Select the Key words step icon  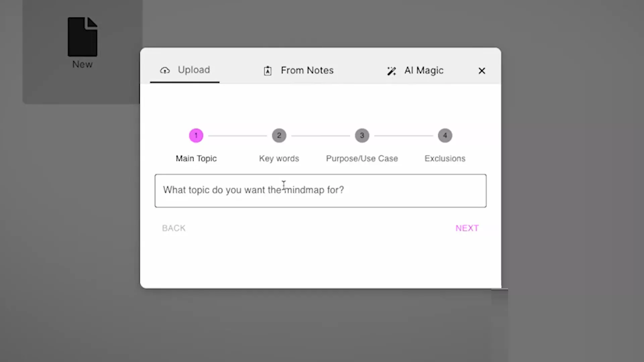[279, 135]
